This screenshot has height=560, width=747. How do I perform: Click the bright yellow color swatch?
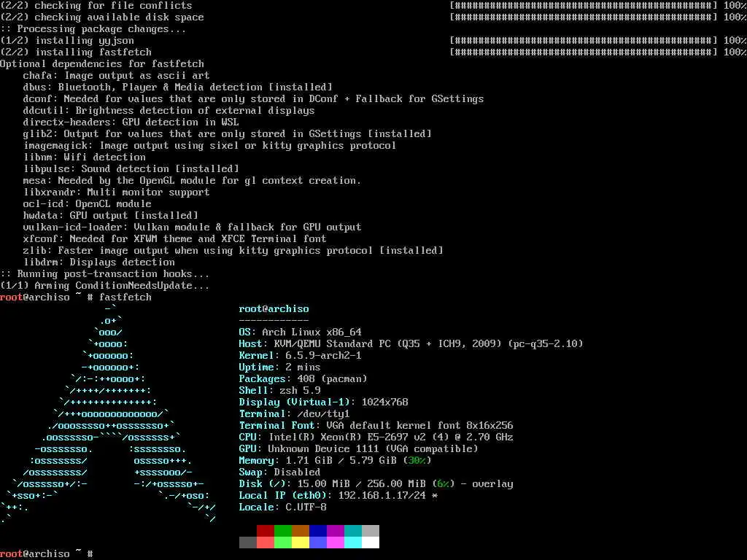pos(301,542)
